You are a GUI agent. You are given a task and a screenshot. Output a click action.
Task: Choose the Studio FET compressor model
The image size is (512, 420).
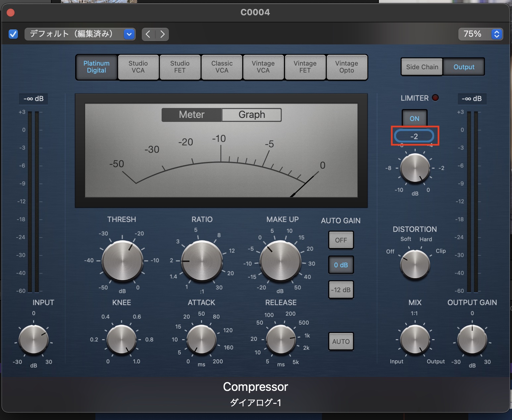point(180,67)
